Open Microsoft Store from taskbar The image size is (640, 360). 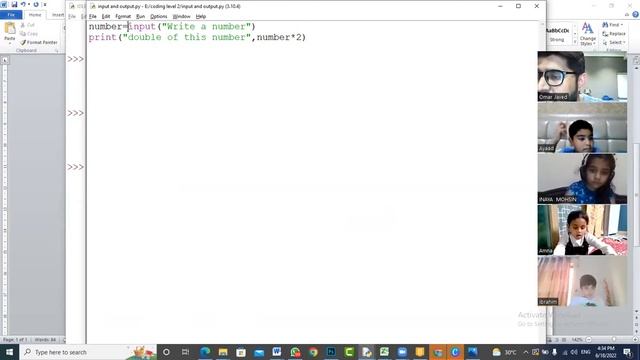coord(241,352)
